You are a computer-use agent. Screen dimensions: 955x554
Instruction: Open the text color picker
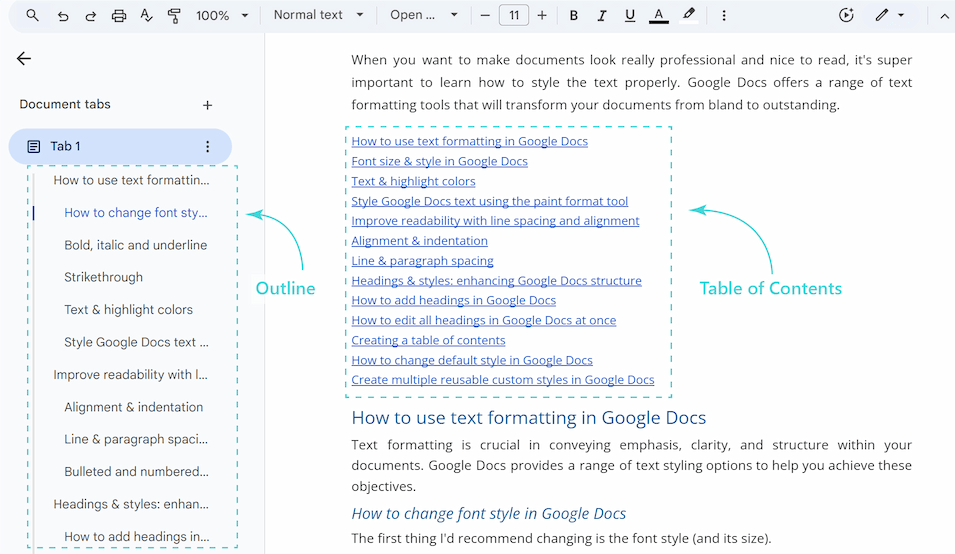[x=658, y=16]
